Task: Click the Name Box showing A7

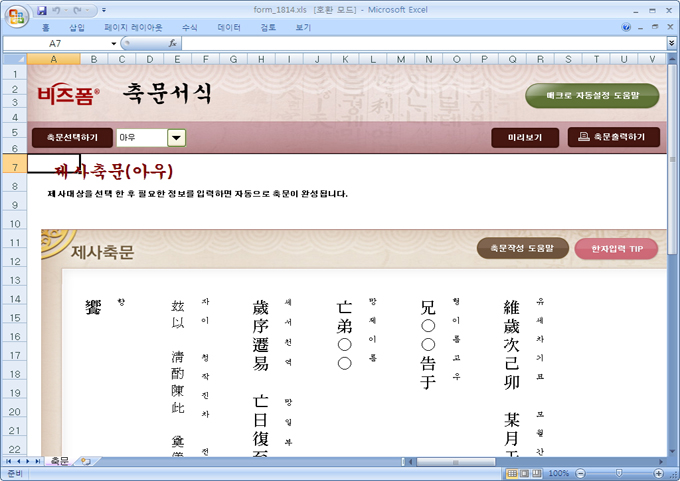Action: tap(56, 43)
